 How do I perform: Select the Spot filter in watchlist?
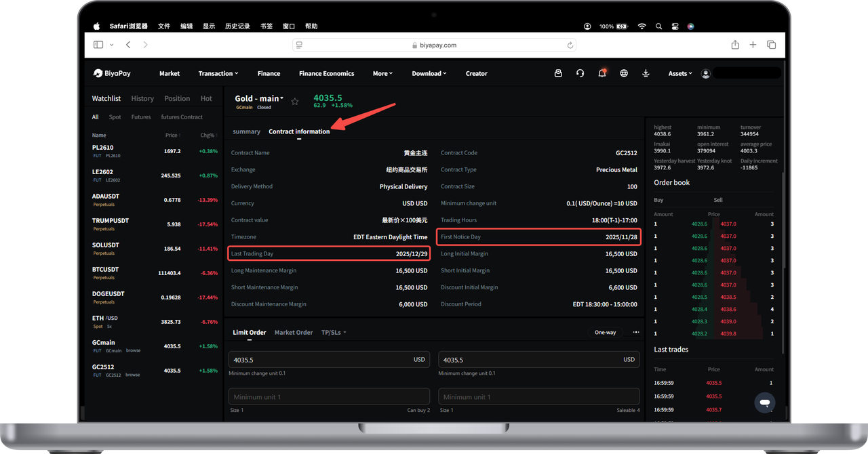(115, 117)
